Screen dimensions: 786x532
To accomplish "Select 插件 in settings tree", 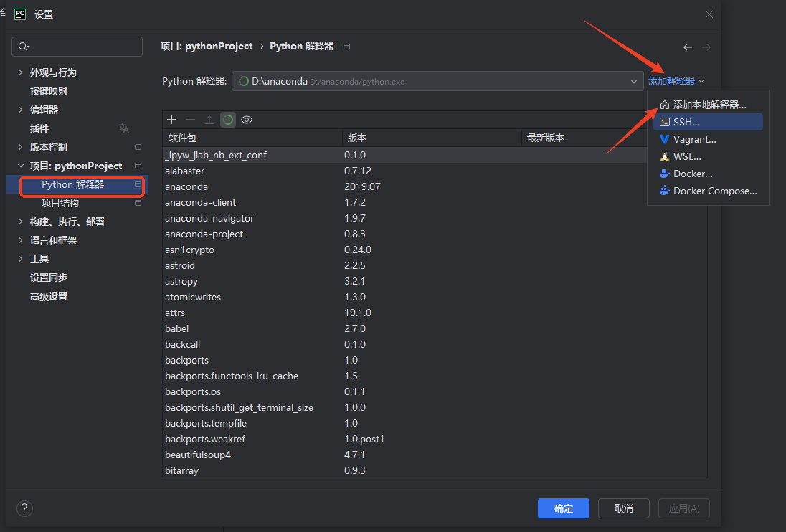I will tap(39, 128).
